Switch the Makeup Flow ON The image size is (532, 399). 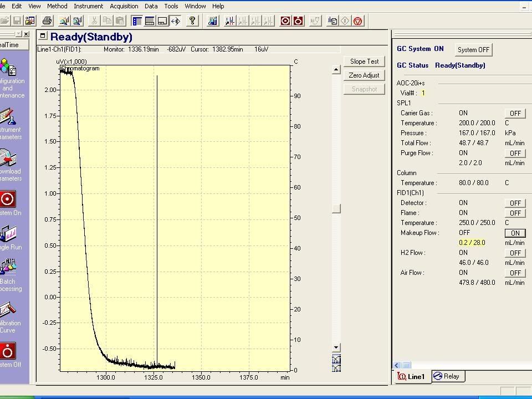(x=515, y=233)
